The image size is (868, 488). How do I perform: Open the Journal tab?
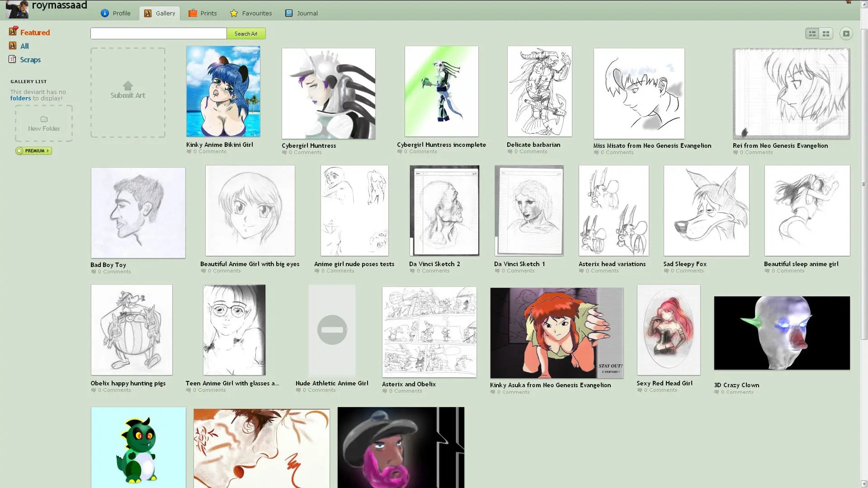click(302, 13)
